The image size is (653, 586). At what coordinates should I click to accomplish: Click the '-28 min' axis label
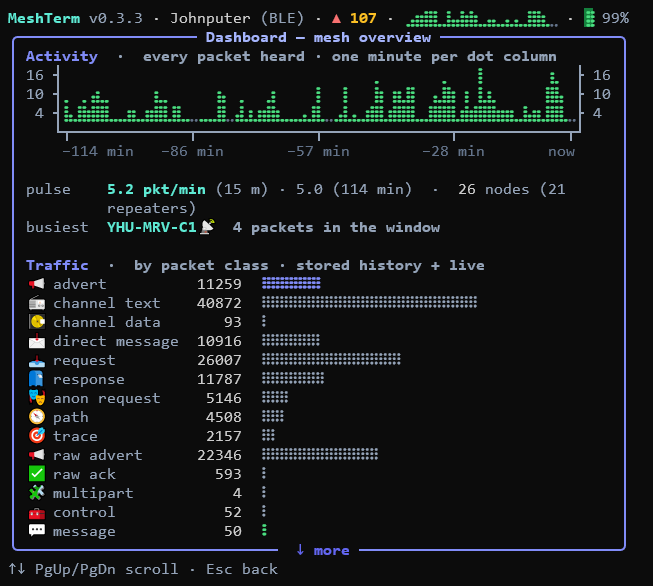[x=453, y=152]
